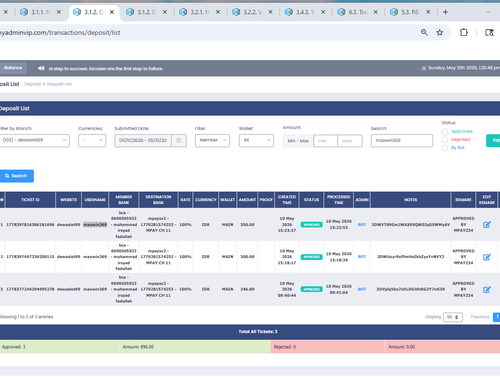Open the browser extensions puzzle icon
This screenshot has width=500, height=377.
point(464,32)
